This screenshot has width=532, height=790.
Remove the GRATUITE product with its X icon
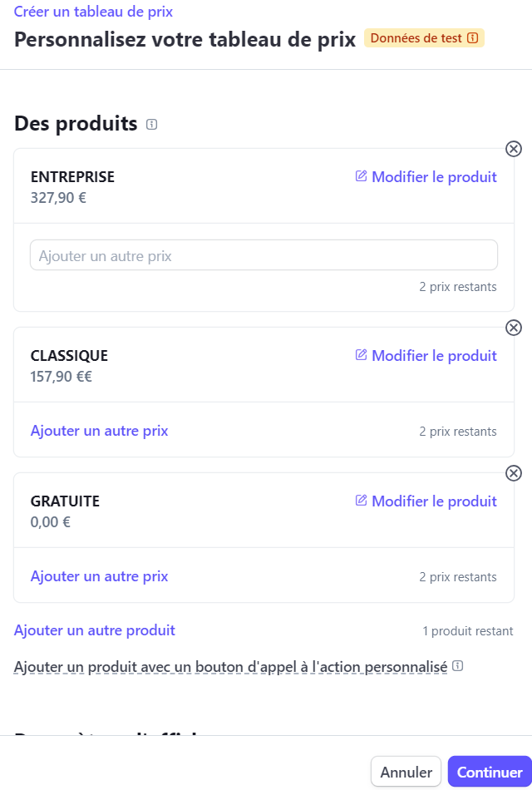pos(514,473)
